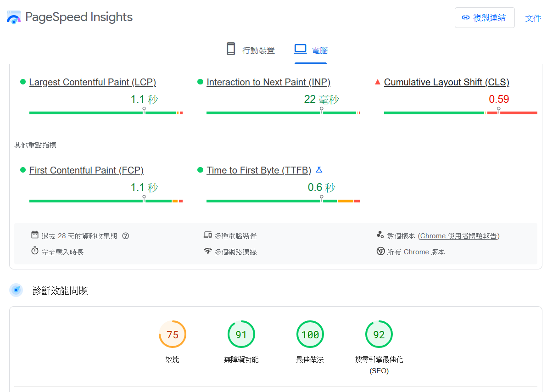
Task: Switch to the 行動裝置 tab
Action: pos(251,50)
